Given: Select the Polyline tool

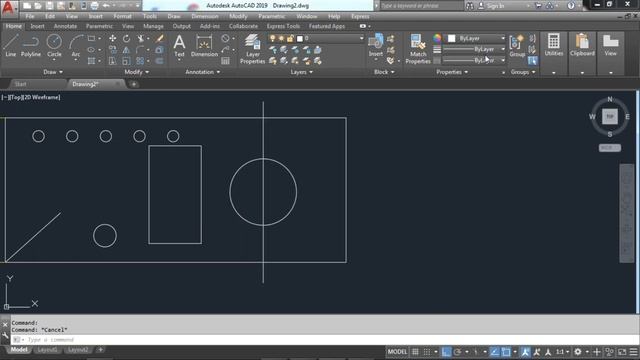Looking at the screenshot, I should [x=31, y=46].
